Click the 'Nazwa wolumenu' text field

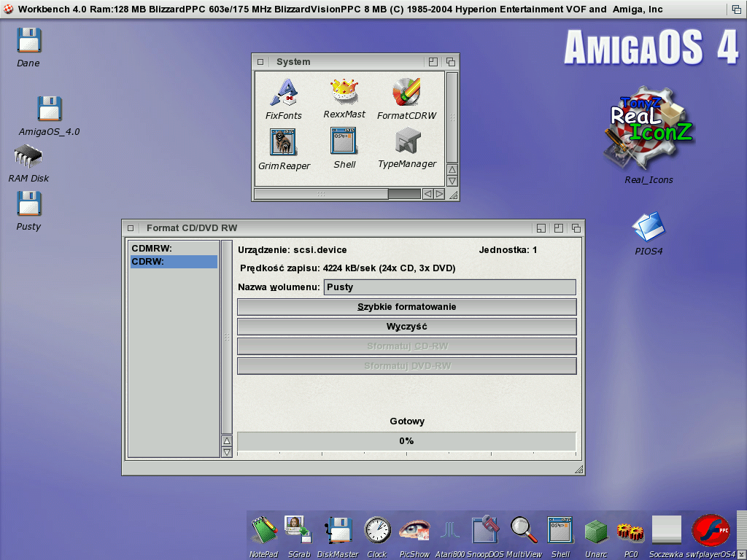[449, 287]
